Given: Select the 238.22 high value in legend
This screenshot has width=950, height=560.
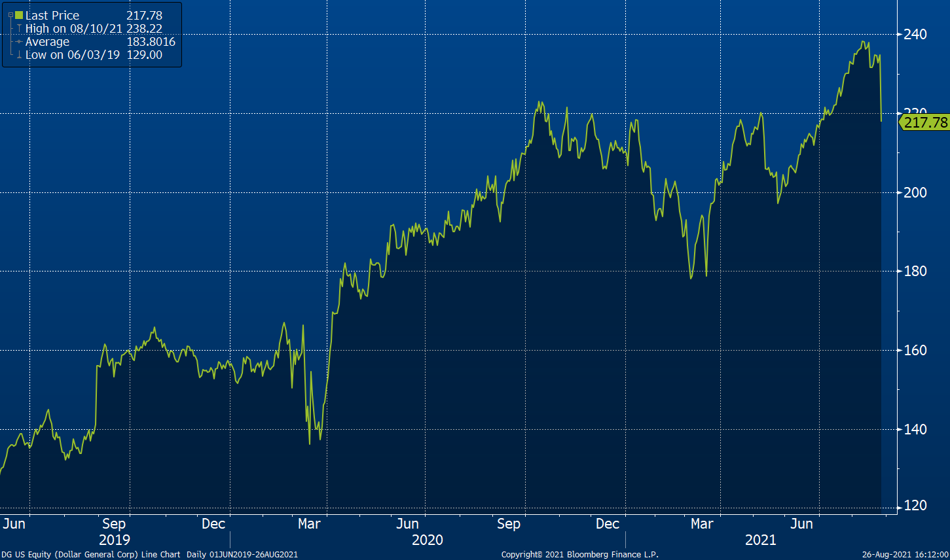Looking at the screenshot, I should coord(144,28).
